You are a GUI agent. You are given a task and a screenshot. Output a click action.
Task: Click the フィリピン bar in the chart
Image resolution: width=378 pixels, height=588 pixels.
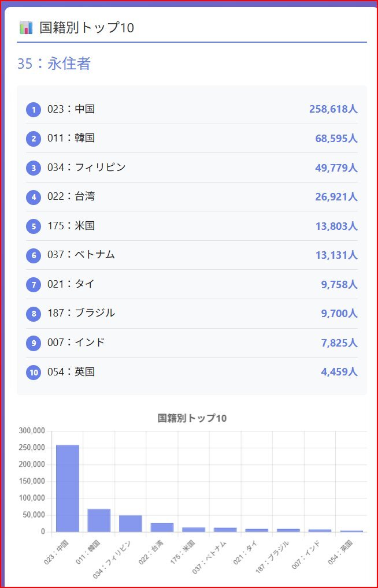[x=131, y=523]
